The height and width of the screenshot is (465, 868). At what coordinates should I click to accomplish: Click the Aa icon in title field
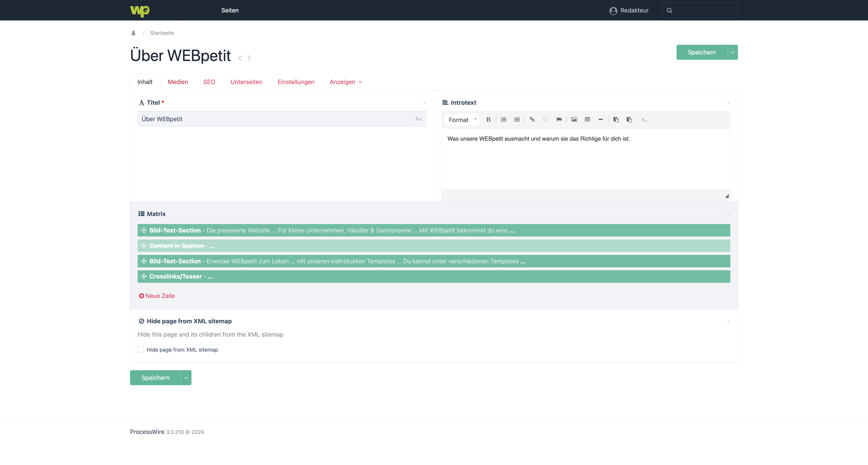tap(418, 119)
